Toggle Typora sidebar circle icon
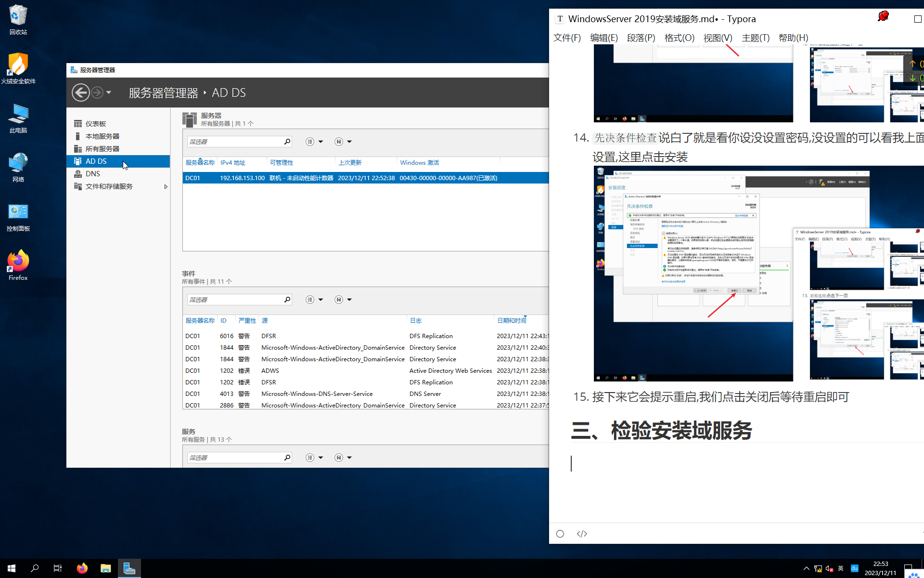 coord(560,534)
